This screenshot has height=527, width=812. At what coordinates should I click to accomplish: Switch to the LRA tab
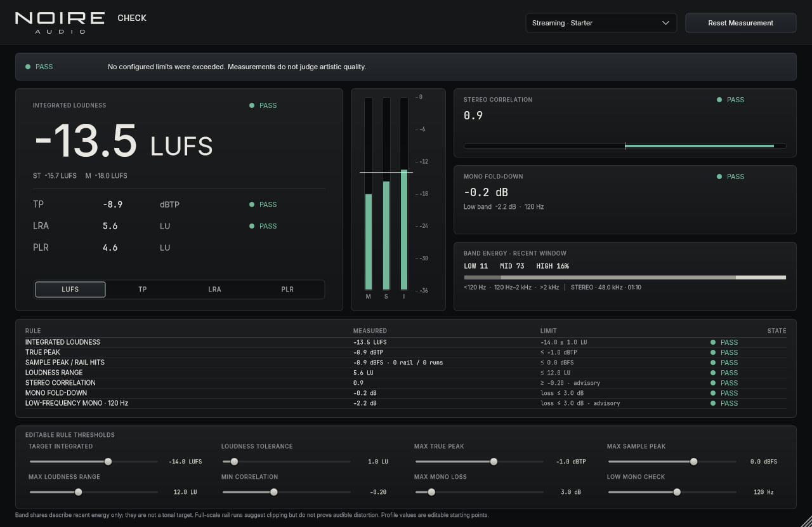(215, 290)
